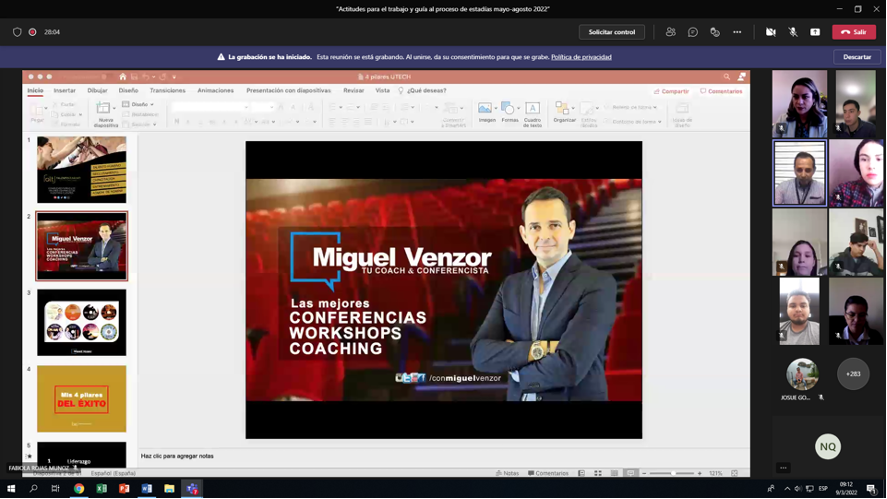Open the Política de privacidad link
Screen dimensions: 887x499
pos(581,57)
